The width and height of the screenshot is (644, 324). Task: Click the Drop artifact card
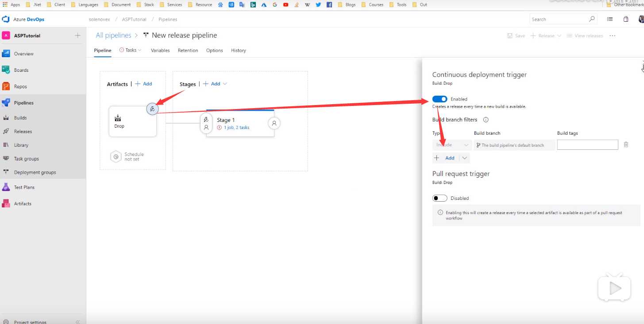click(x=132, y=121)
